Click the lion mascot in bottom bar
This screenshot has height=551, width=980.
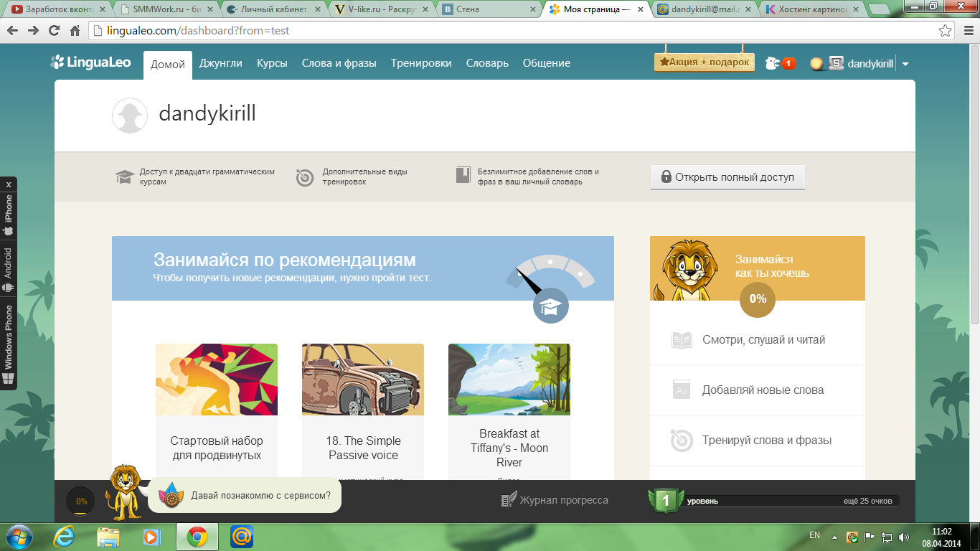coord(123,493)
